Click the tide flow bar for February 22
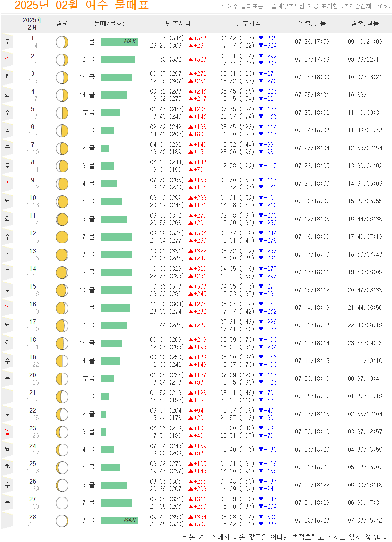 (104, 414)
